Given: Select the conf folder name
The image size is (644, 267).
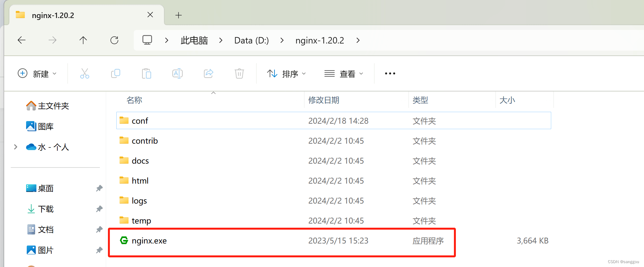Looking at the screenshot, I should pyautogui.click(x=140, y=121).
